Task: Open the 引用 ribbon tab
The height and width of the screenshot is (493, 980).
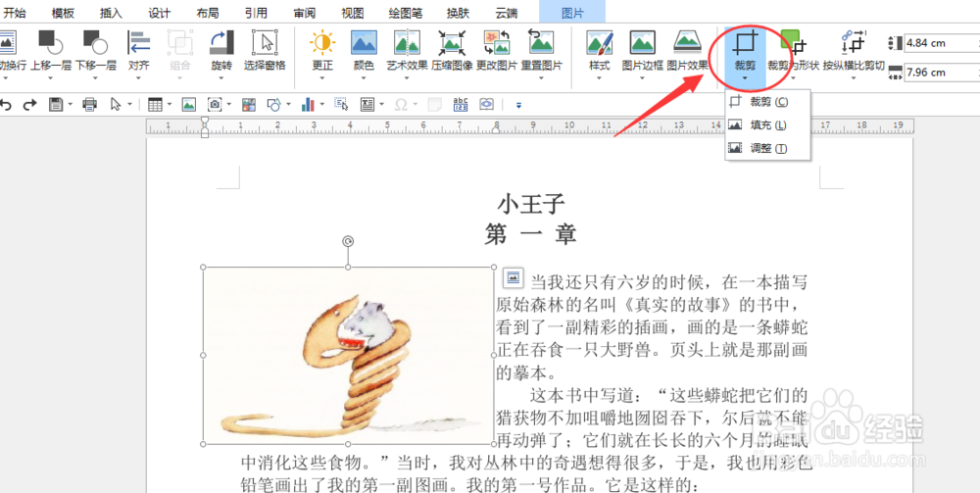Action: click(x=256, y=13)
